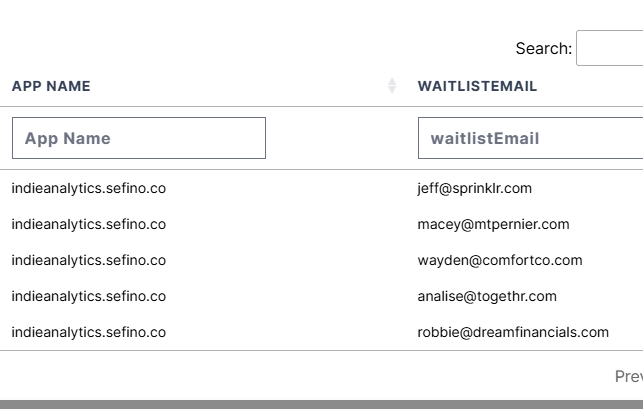This screenshot has height=411, width=643.
Task: Click the App Name filter field
Action: click(x=139, y=138)
